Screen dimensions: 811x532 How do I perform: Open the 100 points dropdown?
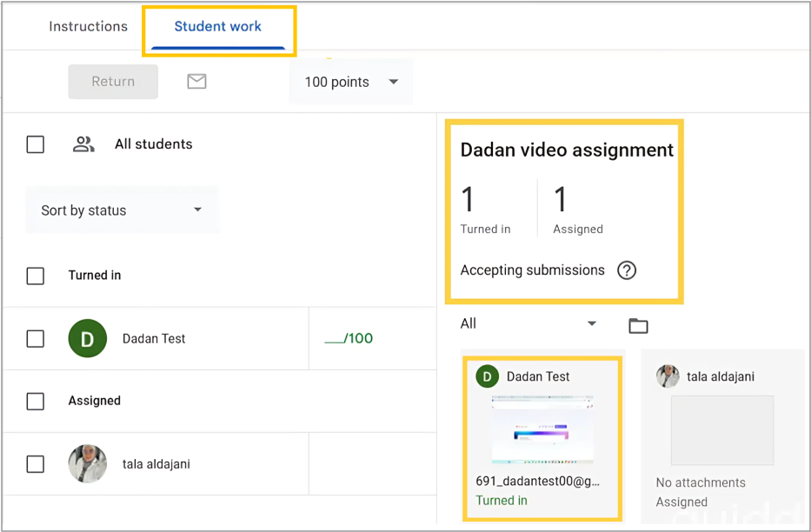coord(350,82)
